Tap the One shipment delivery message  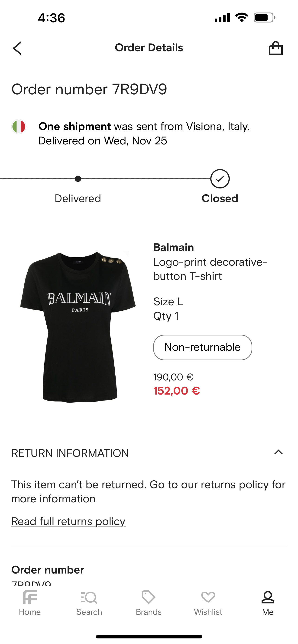[144, 134]
